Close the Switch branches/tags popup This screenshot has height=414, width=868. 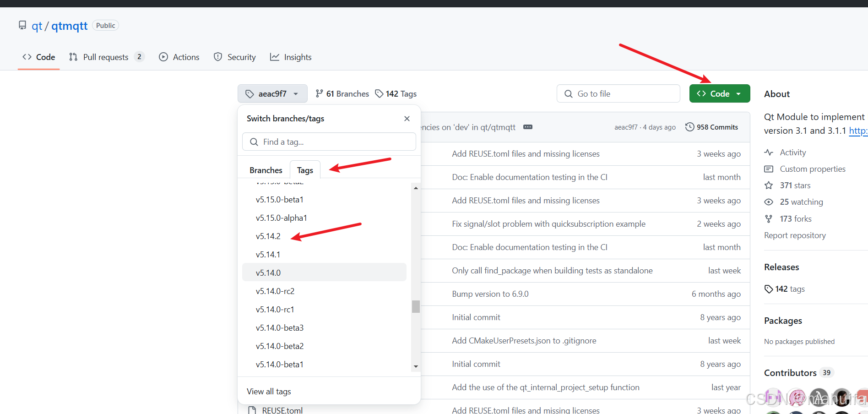point(407,119)
